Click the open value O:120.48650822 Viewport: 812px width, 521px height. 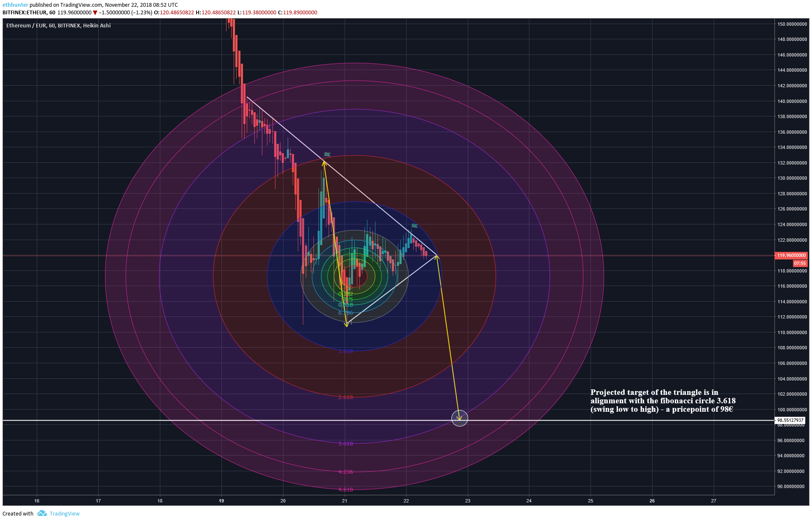tap(174, 13)
